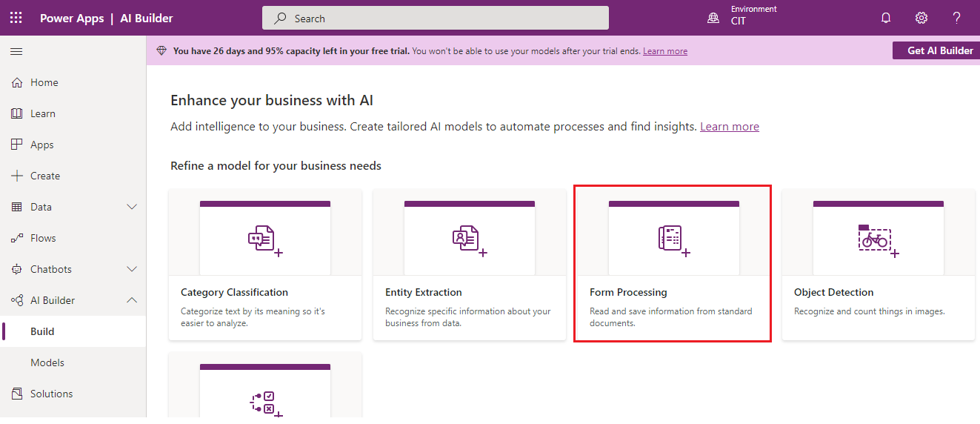
Task: Click the Create plus icon in sidebar
Action: (x=17, y=176)
